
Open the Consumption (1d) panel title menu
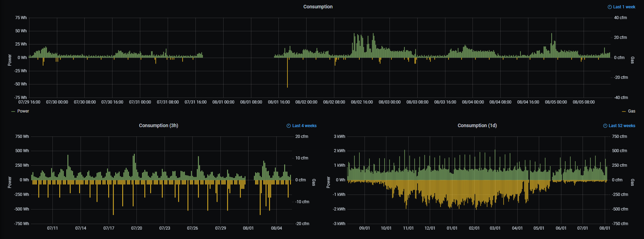click(x=477, y=125)
